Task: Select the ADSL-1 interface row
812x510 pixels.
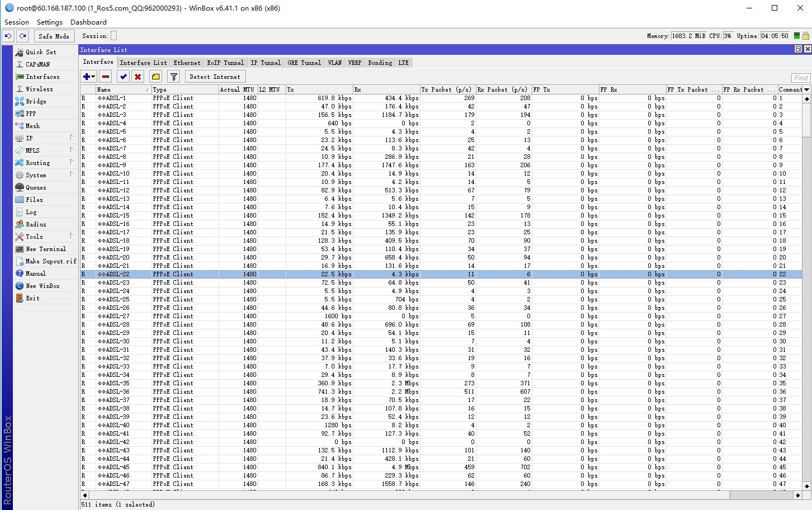Action: pos(441,98)
